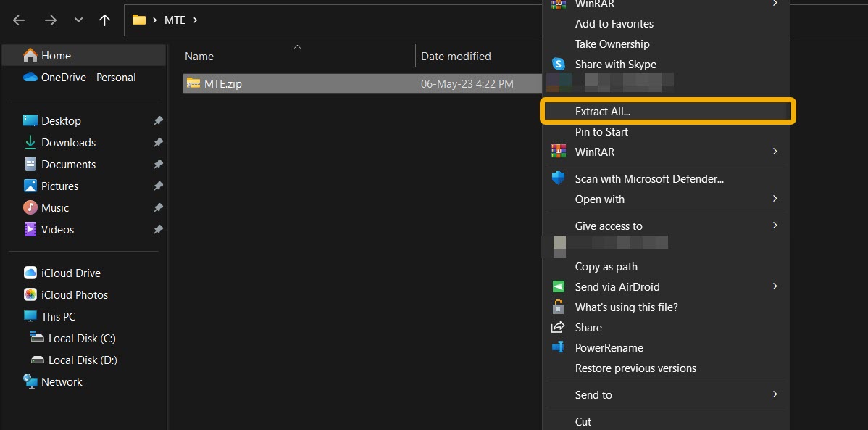Select Restore previous versions
The image size is (868, 430).
pyautogui.click(x=635, y=368)
